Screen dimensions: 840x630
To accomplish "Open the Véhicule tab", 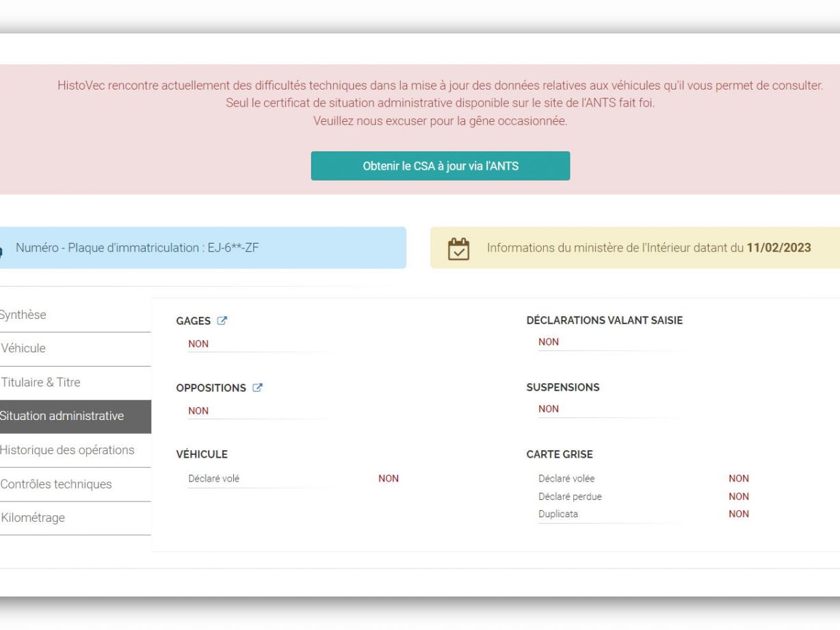I will pyautogui.click(x=24, y=349).
